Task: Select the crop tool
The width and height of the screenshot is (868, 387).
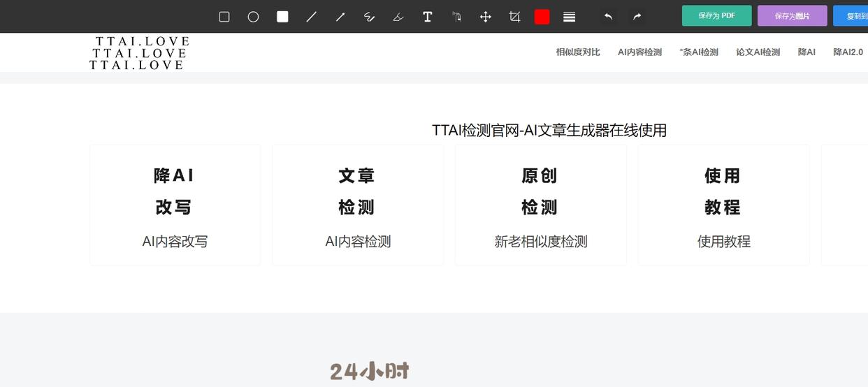Action: coord(515,17)
